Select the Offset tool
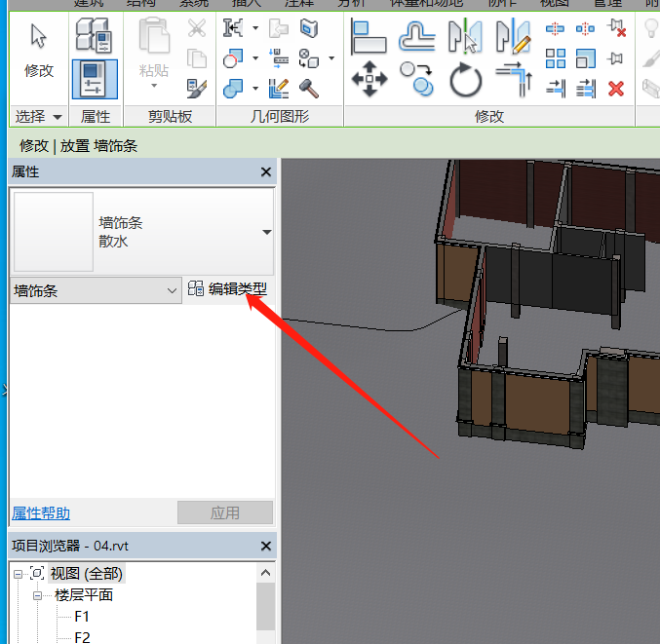Screen dimensions: 660x644 click(x=417, y=36)
